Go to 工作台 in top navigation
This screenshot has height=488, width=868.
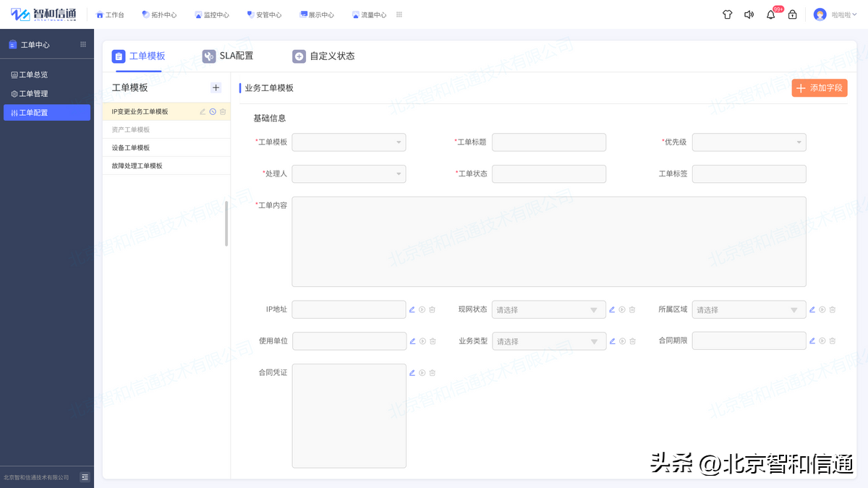[x=110, y=14]
